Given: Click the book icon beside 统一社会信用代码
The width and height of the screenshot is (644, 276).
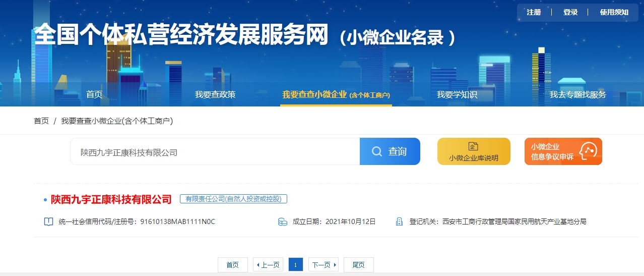Looking at the screenshot, I should [x=48, y=222].
